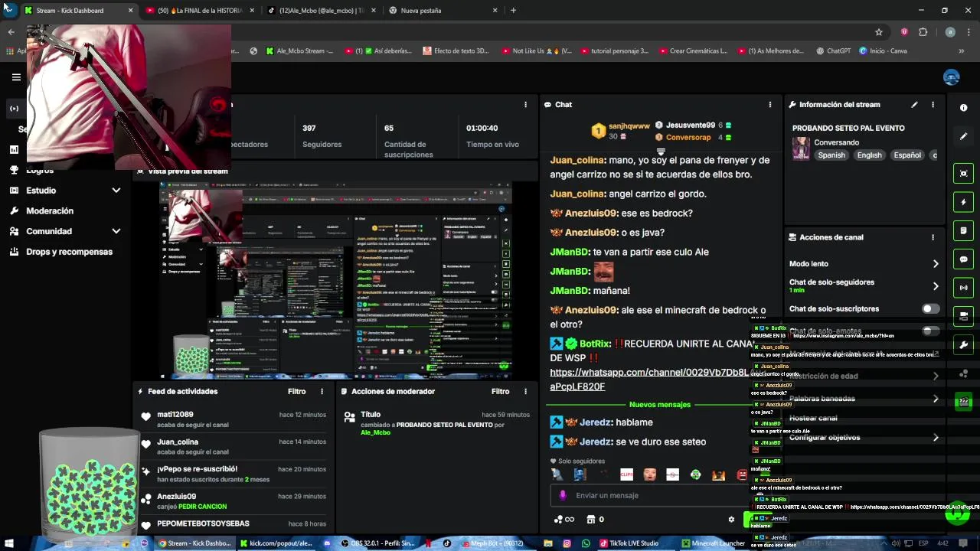
Task: Click Juan_colina in activity feed
Action: [178, 442]
